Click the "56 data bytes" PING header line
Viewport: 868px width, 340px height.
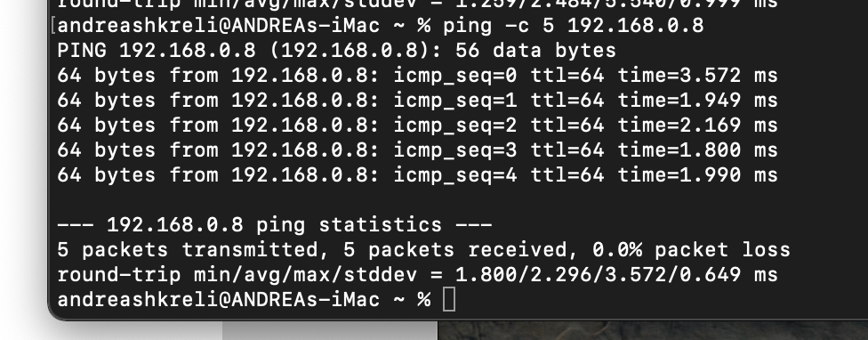[x=336, y=51]
